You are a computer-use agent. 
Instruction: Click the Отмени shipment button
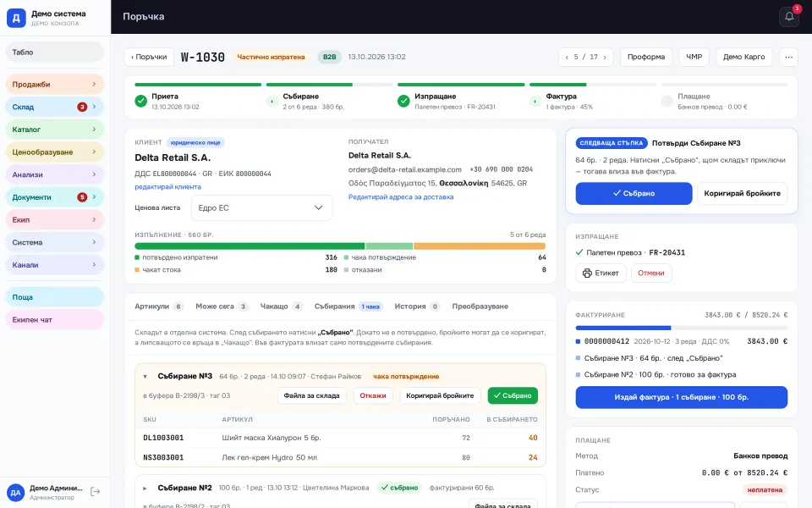tap(651, 273)
